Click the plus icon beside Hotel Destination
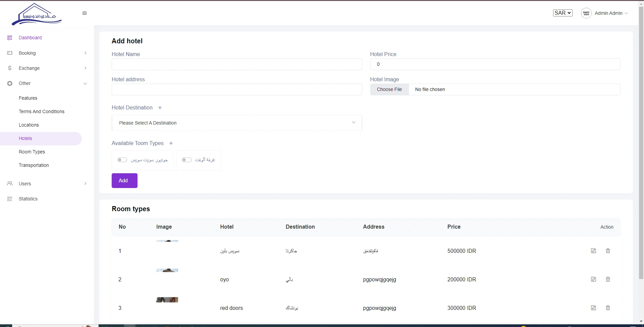Image resolution: width=644 pixels, height=327 pixels. 160,108
